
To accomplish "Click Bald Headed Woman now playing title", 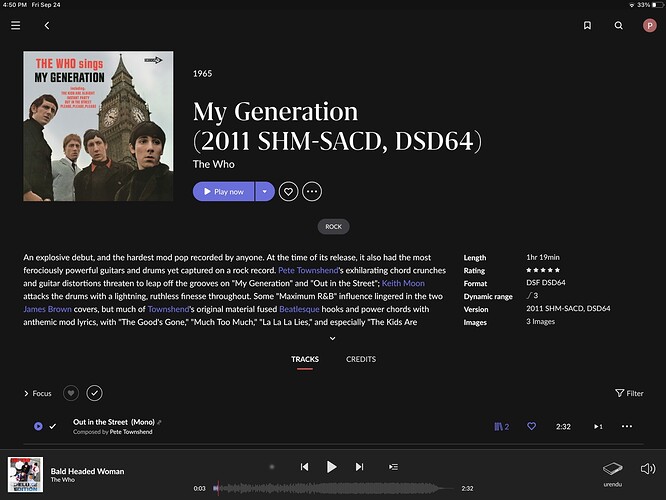I will pyautogui.click(x=87, y=471).
